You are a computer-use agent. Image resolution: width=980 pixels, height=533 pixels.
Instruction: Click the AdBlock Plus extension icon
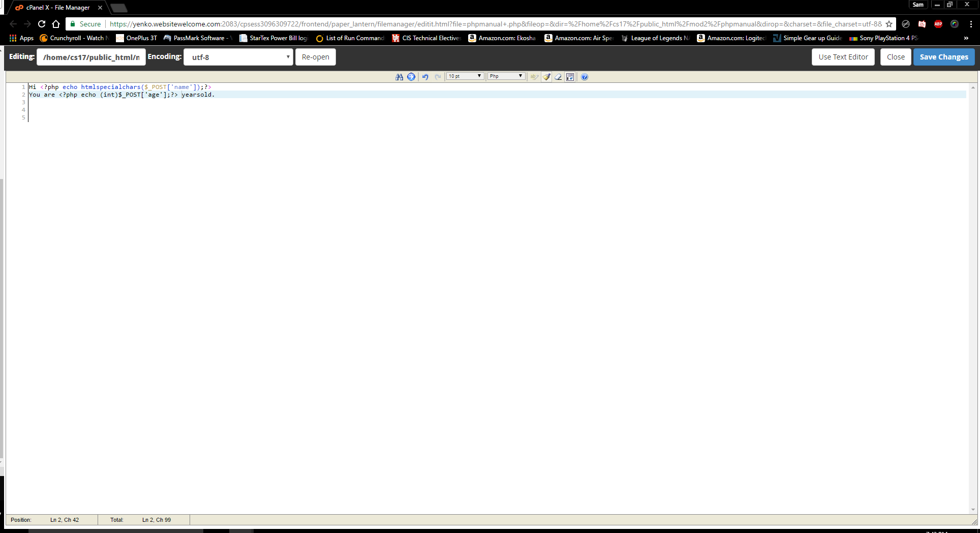pyautogui.click(x=938, y=24)
